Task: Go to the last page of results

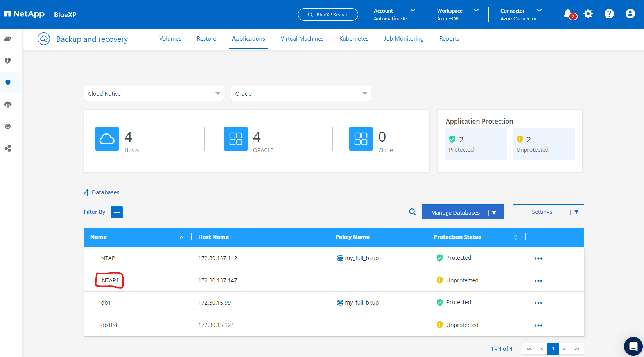Action: coord(577,349)
